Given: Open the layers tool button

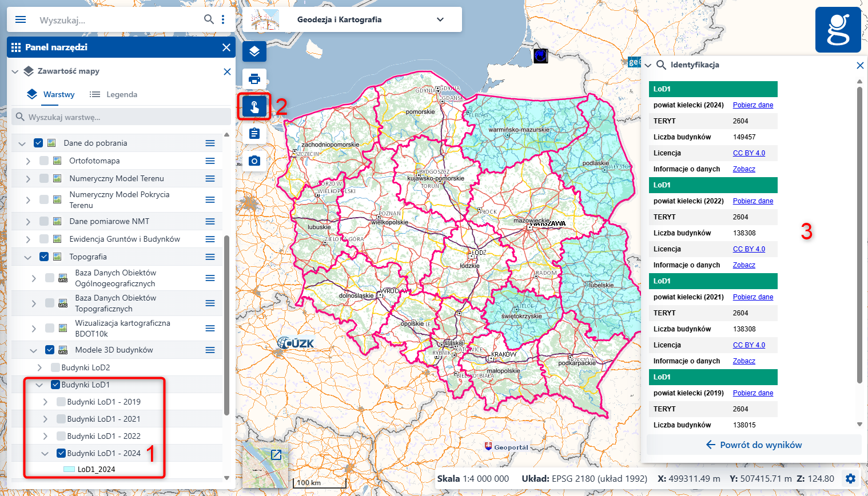Looking at the screenshot, I should [x=254, y=51].
